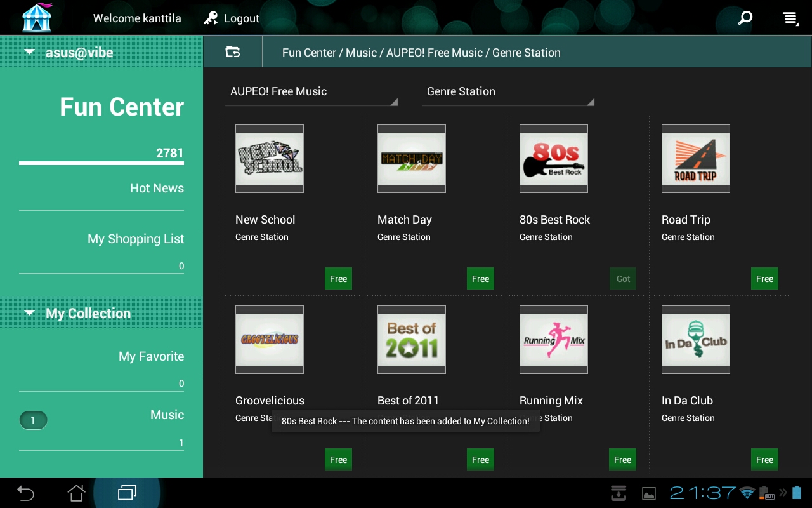Click the Match Day title text
Image resolution: width=812 pixels, height=508 pixels.
point(405,220)
